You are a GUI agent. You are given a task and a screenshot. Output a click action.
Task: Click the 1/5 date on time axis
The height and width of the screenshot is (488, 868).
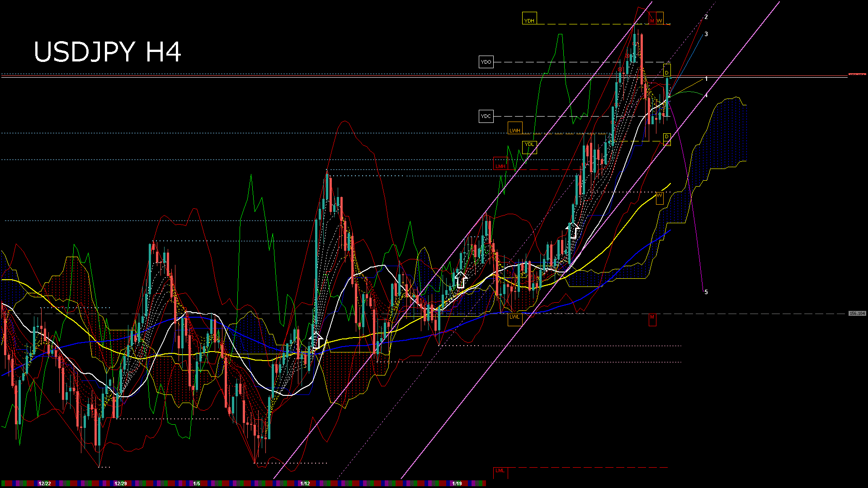[x=197, y=483]
